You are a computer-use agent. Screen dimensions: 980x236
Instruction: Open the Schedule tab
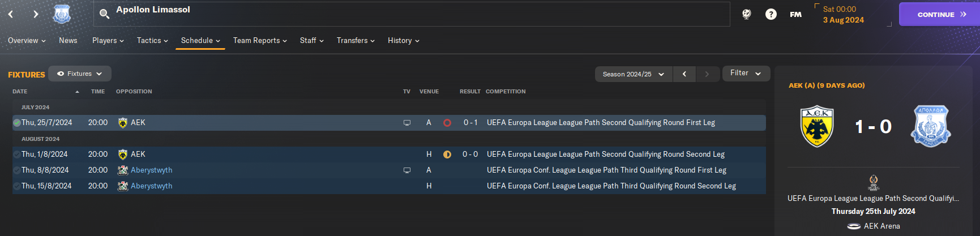pos(200,41)
